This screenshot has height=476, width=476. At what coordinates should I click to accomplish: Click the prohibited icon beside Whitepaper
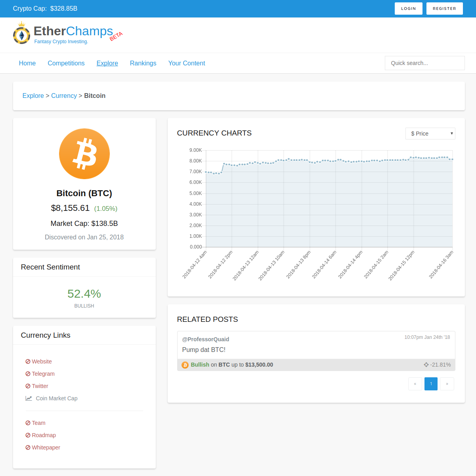[28, 447]
